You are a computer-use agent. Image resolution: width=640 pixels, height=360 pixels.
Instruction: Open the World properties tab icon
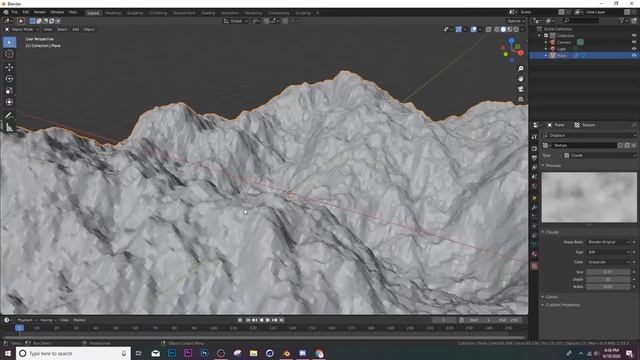click(534, 187)
